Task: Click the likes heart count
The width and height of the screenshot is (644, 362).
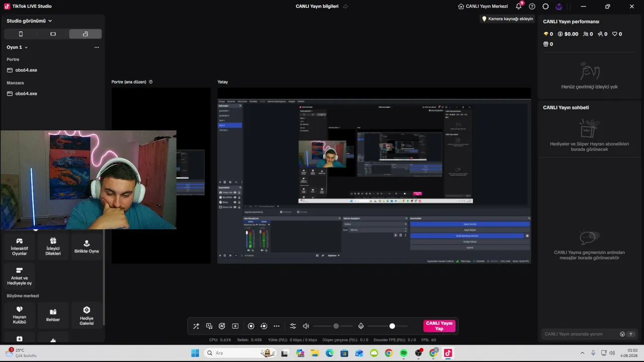Action: click(617, 34)
